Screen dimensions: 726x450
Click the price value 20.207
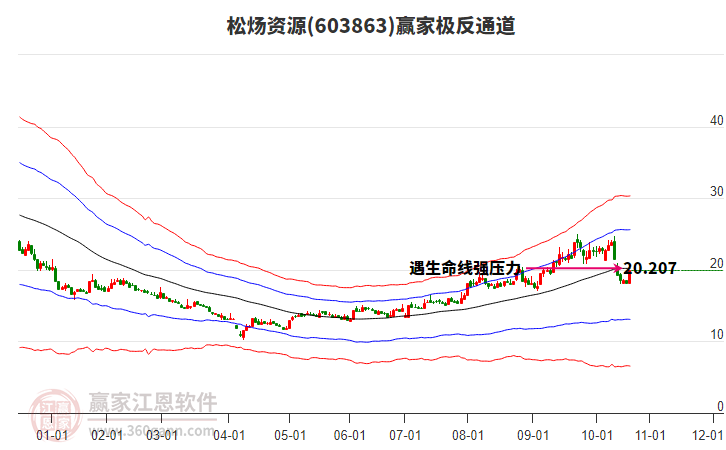650,268
